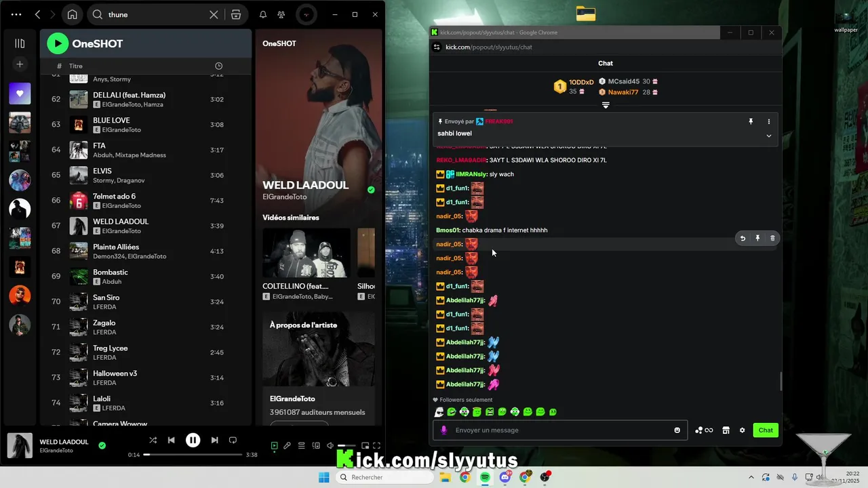The width and height of the screenshot is (868, 488).
Task: Open Spotify notifications bell
Action: [263, 14]
